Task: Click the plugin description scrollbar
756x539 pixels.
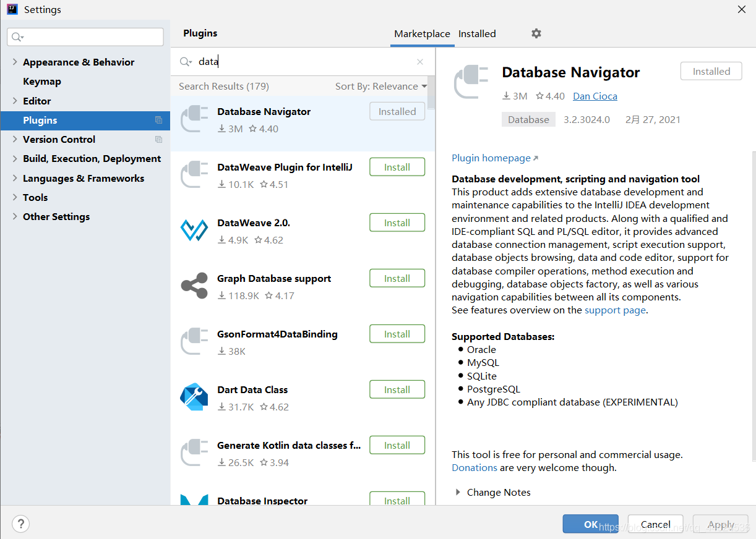Action: (x=753, y=306)
